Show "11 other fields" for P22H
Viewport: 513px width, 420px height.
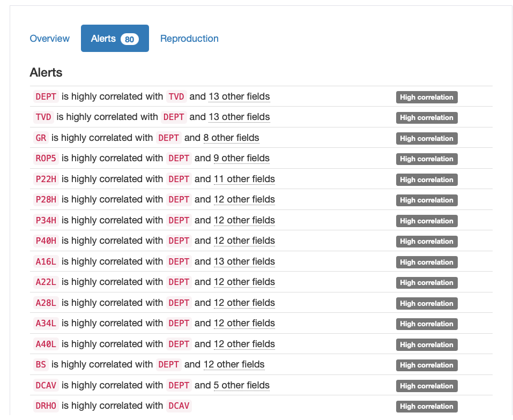(244, 179)
